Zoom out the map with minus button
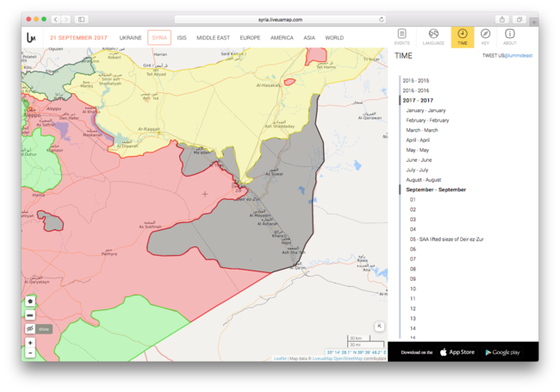Viewport: 560px width, 392px height. click(x=30, y=352)
